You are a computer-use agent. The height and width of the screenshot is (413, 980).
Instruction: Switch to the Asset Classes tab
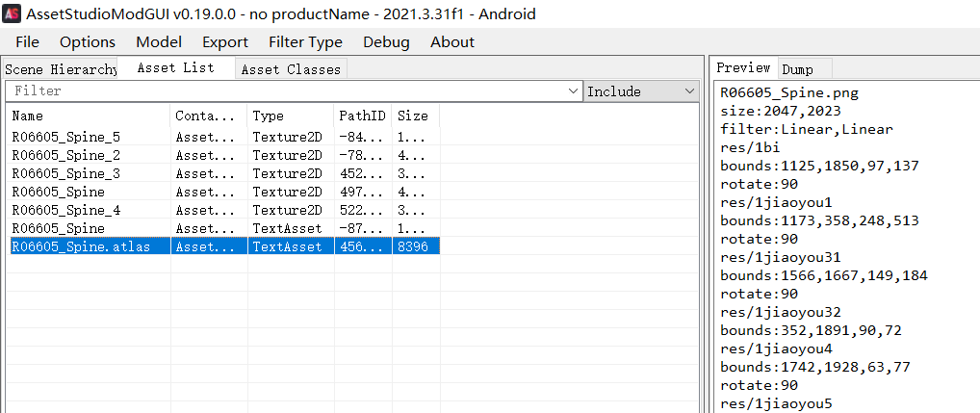291,69
